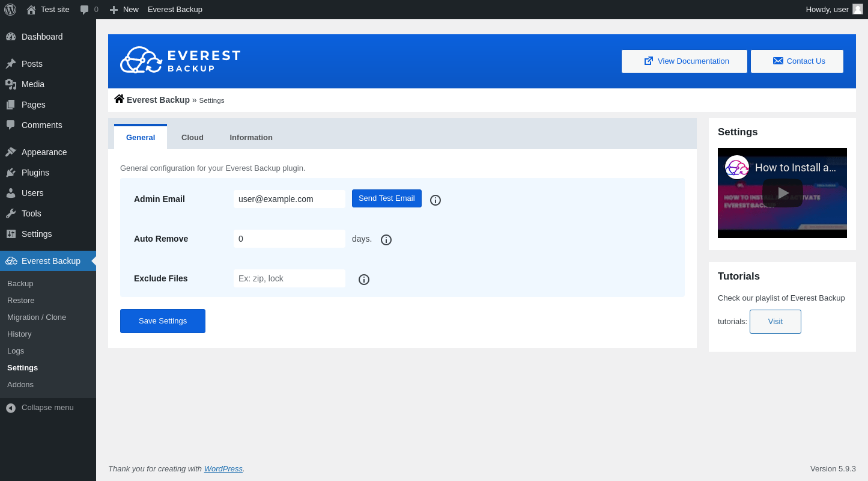Open Logs submenu item

click(16, 351)
